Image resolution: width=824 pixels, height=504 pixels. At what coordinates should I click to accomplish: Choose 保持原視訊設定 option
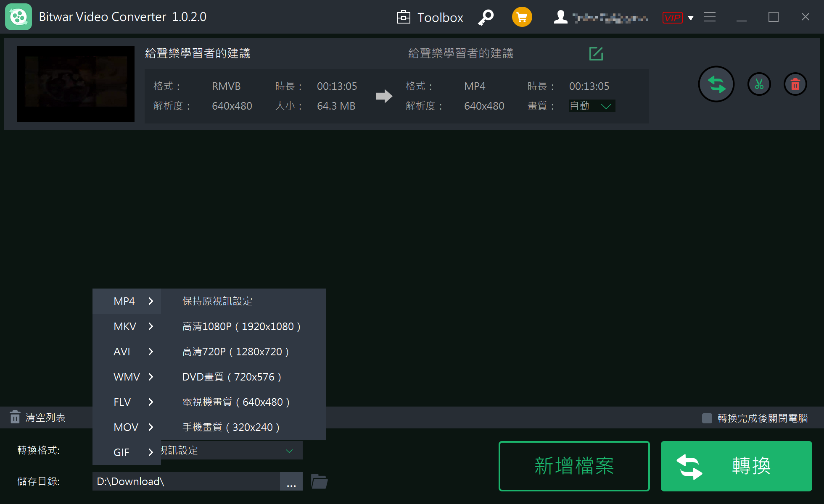pyautogui.click(x=243, y=301)
